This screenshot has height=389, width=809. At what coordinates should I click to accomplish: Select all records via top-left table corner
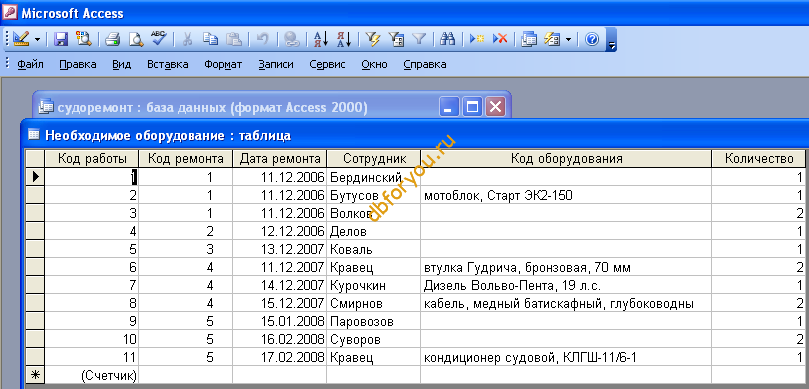click(x=35, y=158)
